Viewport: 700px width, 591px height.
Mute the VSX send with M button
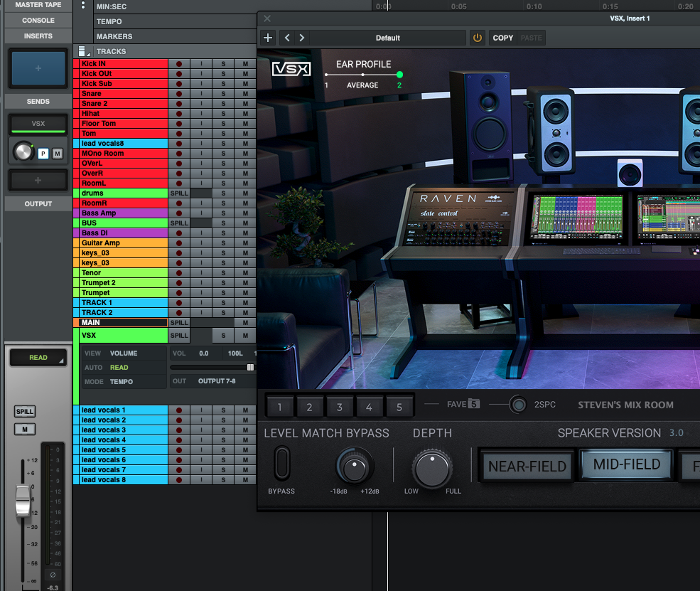[57, 154]
